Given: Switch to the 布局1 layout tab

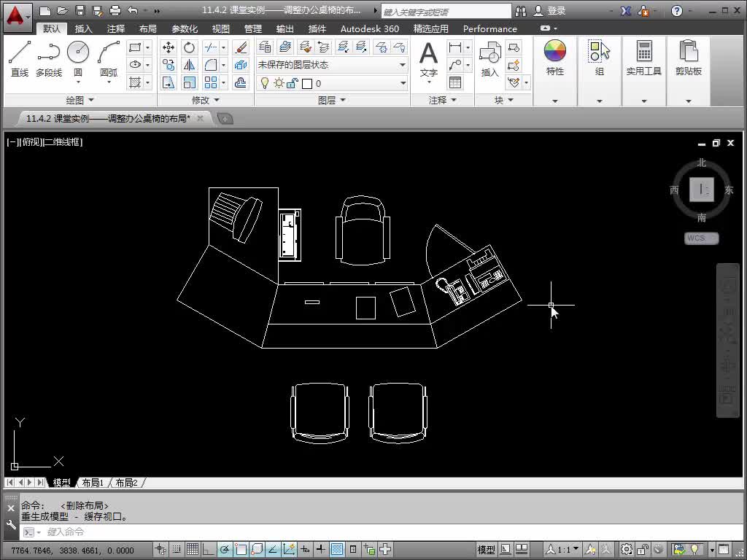Looking at the screenshot, I should pos(93,483).
